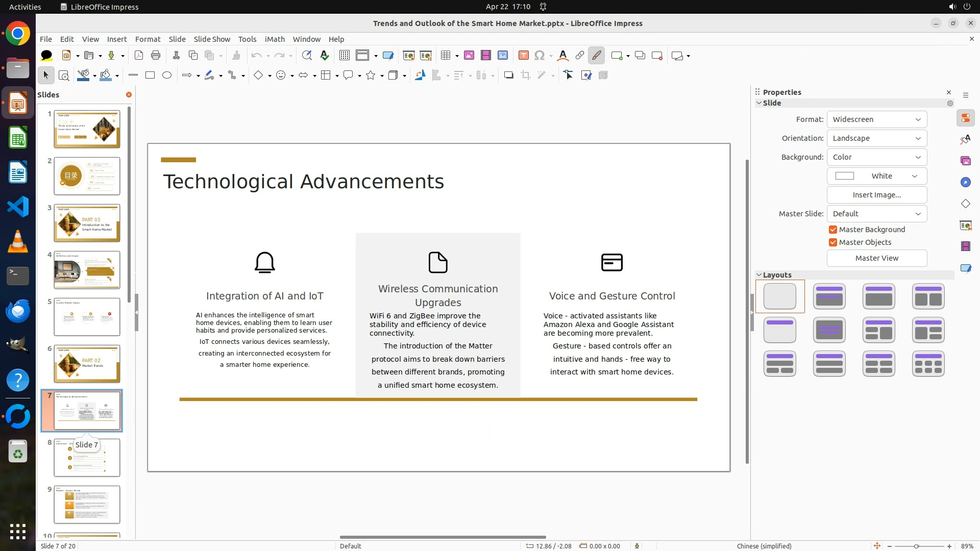
Task: Open the Slide Show menu
Action: click(x=212, y=39)
